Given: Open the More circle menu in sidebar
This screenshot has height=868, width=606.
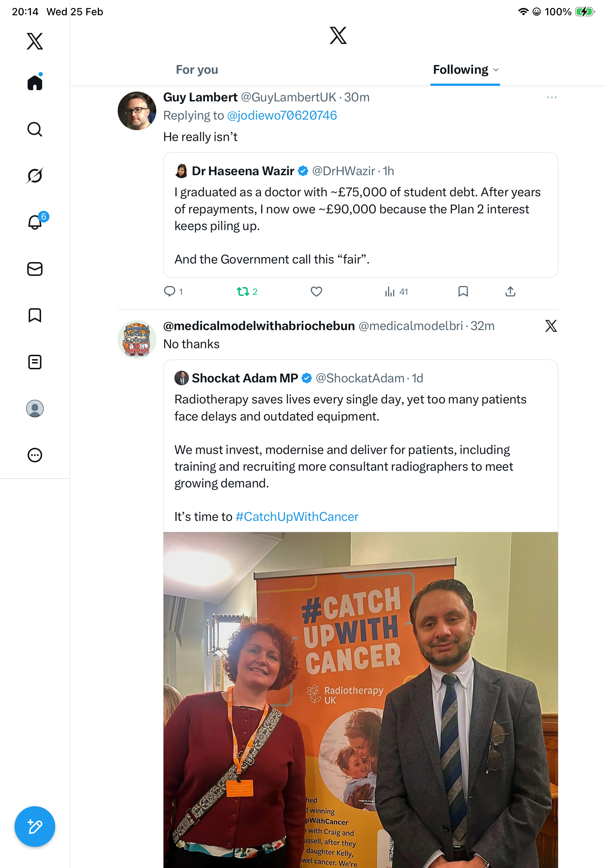Looking at the screenshot, I should [35, 455].
